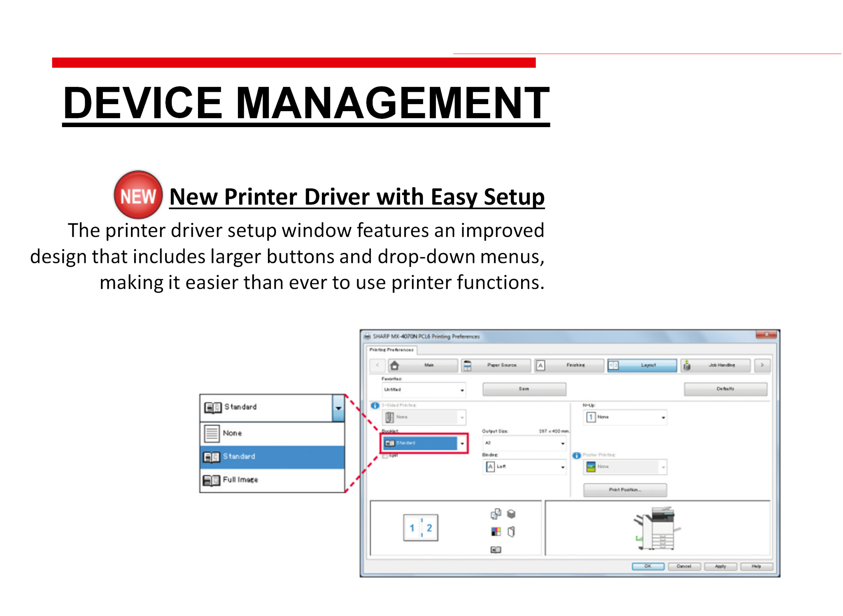This screenshot has height=616, width=843.
Task: Click the Defaults button
Action: tap(725, 389)
